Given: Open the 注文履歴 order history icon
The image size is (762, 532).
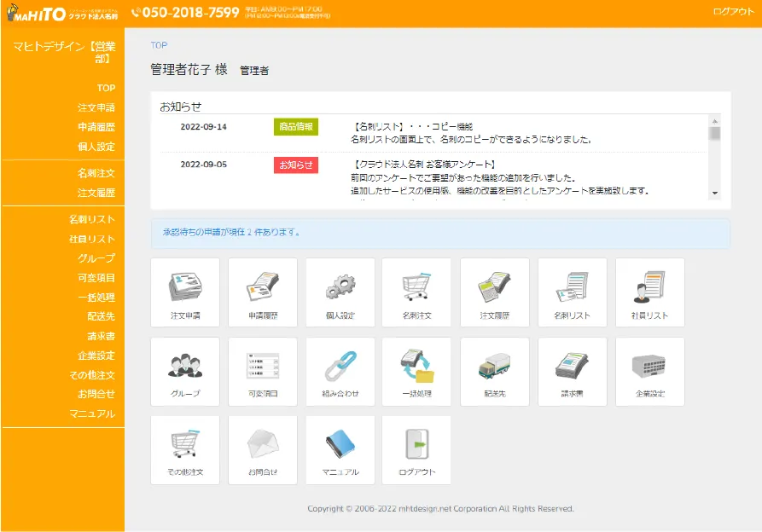Looking at the screenshot, I should click(495, 292).
